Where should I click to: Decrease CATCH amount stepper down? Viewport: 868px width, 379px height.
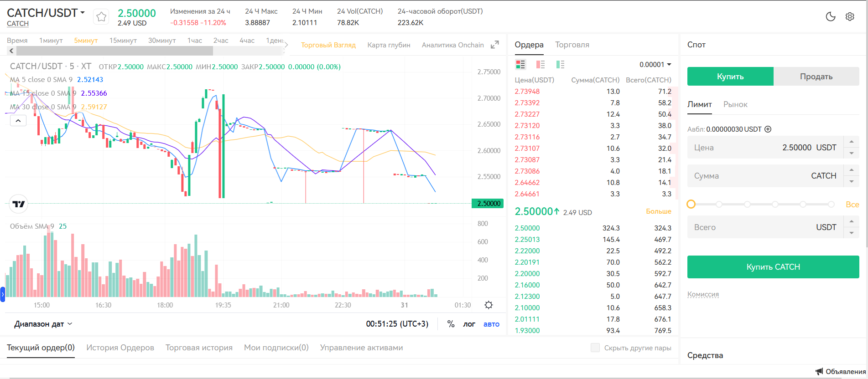coord(852,181)
